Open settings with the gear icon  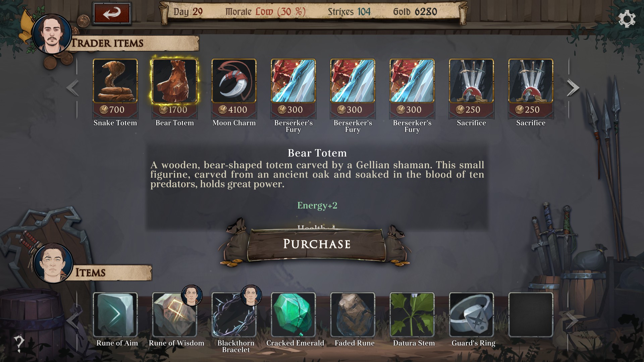pyautogui.click(x=627, y=19)
